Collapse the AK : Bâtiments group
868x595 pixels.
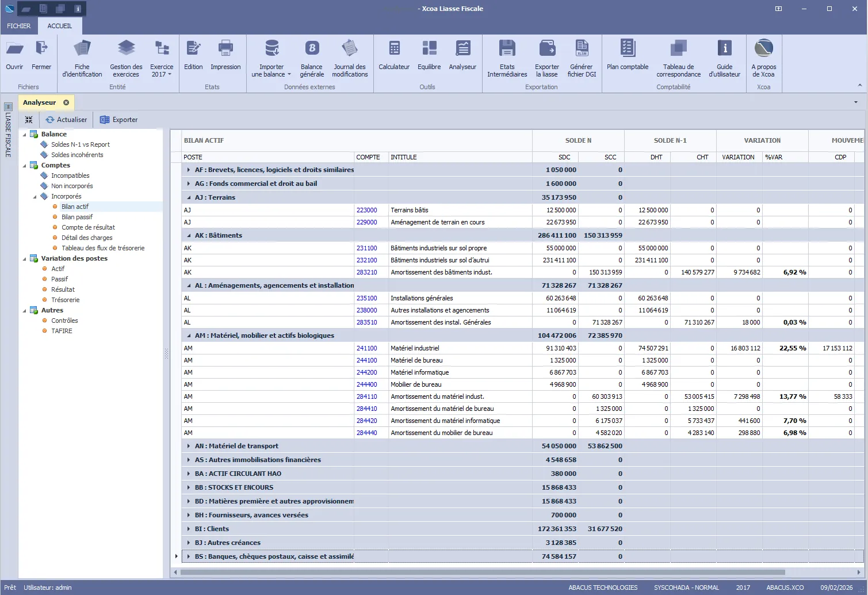coord(188,235)
